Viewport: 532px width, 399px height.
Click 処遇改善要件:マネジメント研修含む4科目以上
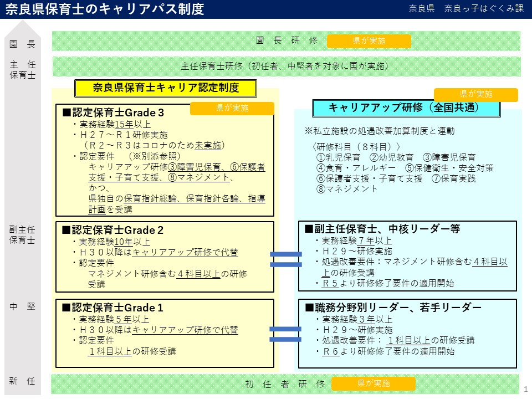pos(415,262)
